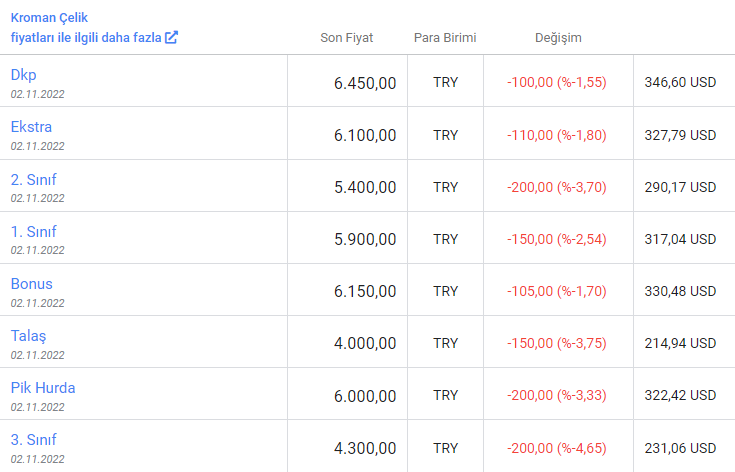Click Talaş change value -150,00 (%-3,75)
This screenshot has height=472, width=735.
coord(556,343)
